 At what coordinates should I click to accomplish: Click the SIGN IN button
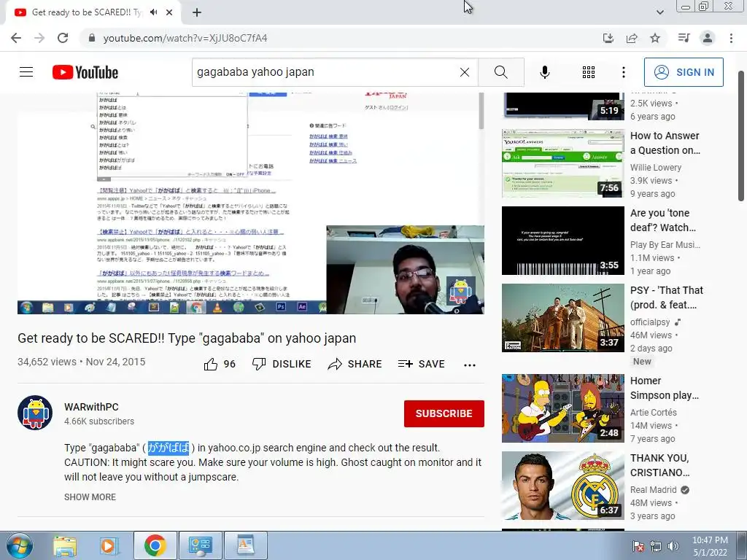pyautogui.click(x=684, y=72)
